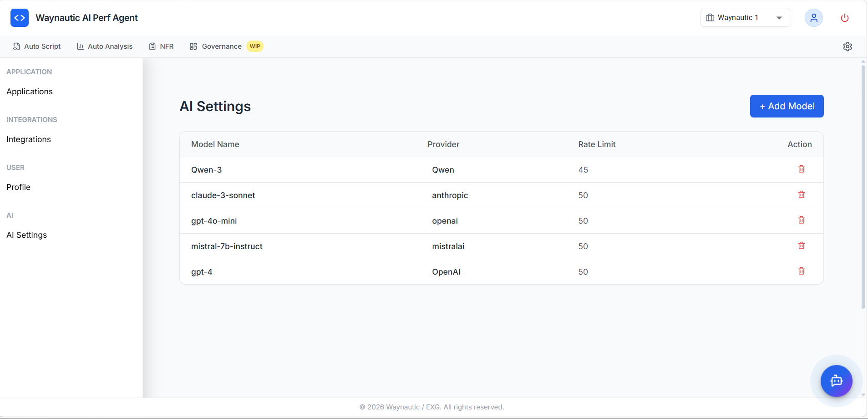Open the Applications sidebar link
This screenshot has width=868, height=419.
click(x=29, y=91)
